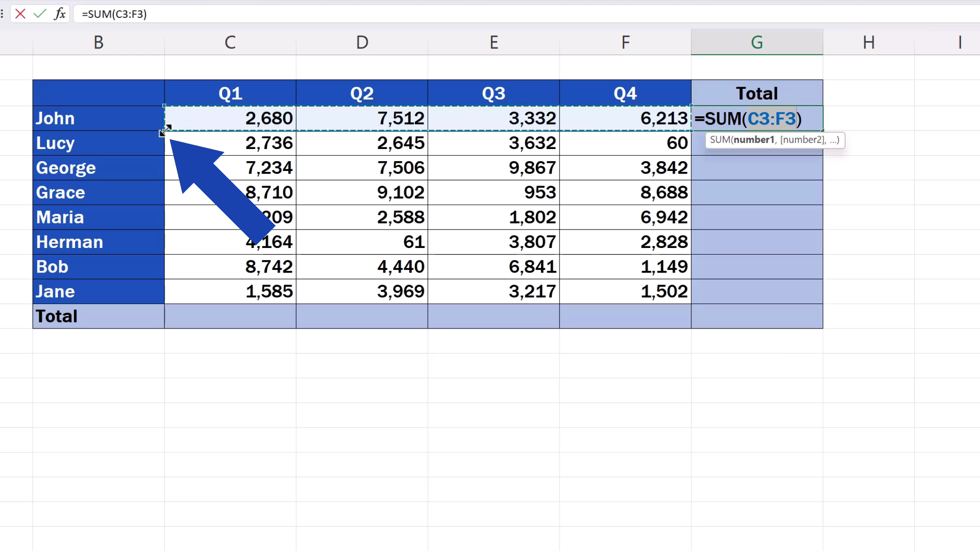The width and height of the screenshot is (980, 551).
Task: Select the Q4 header cell
Action: [625, 92]
